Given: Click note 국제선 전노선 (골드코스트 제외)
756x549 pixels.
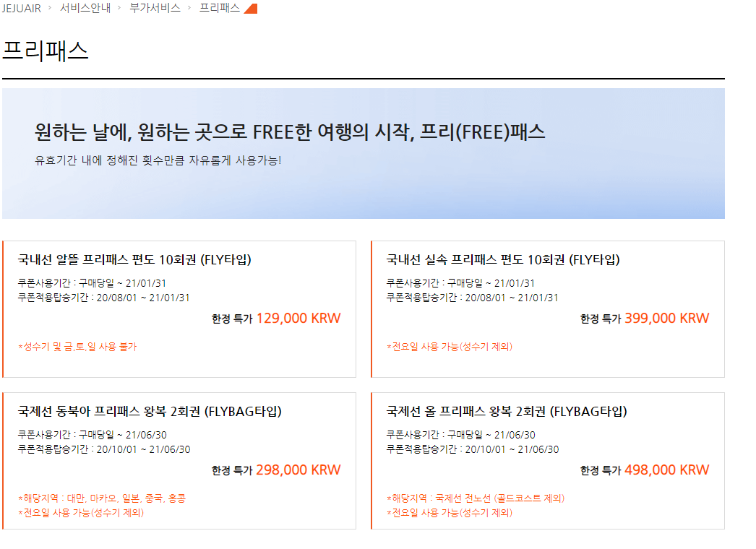Looking at the screenshot, I should click(x=476, y=498).
